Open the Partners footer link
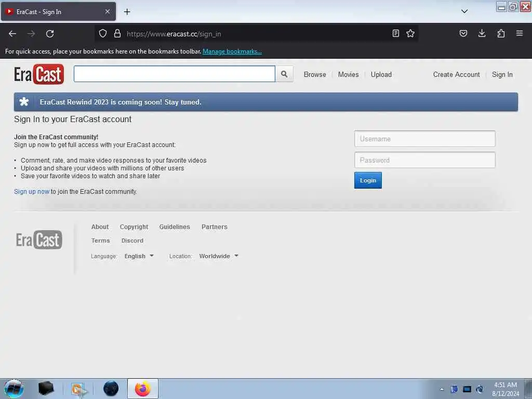532x399 pixels. [x=215, y=227]
